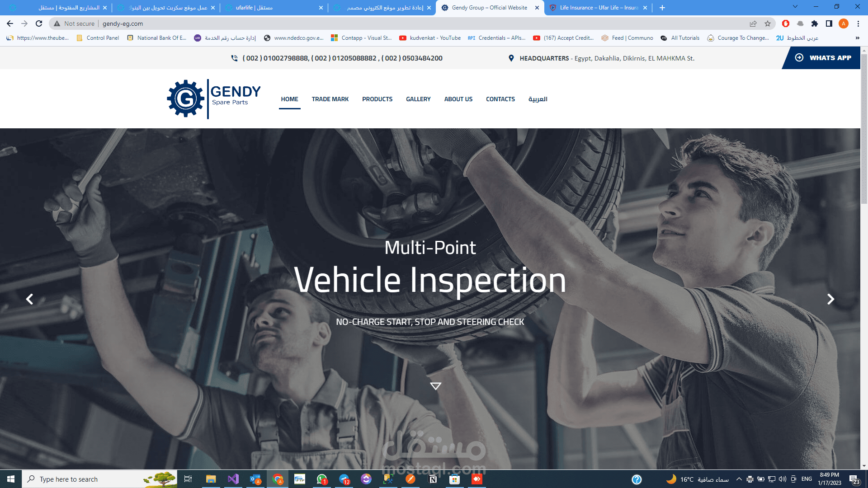Open Chrome extensions puzzle icon
Screen dimensions: 868x488
pyautogui.click(x=815, y=23)
